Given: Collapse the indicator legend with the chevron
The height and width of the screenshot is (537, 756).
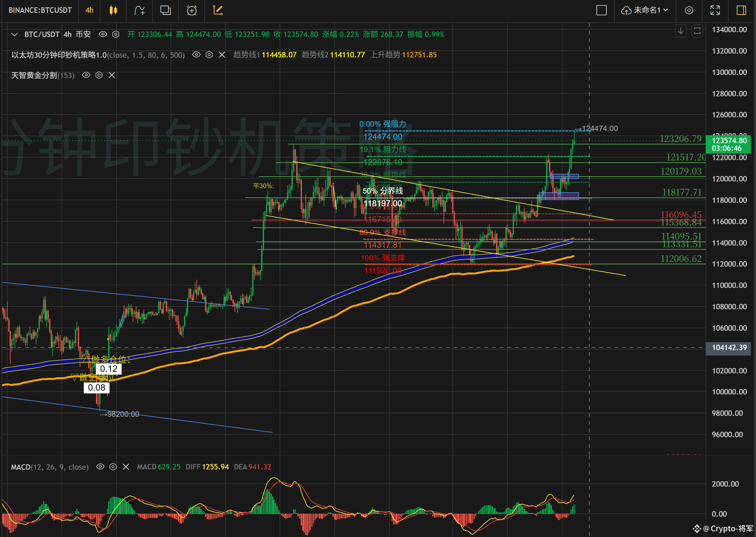Looking at the screenshot, I should (x=15, y=34).
